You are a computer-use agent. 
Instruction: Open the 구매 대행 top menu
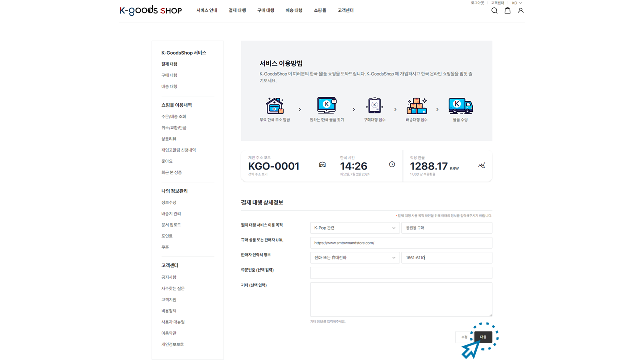266,11
